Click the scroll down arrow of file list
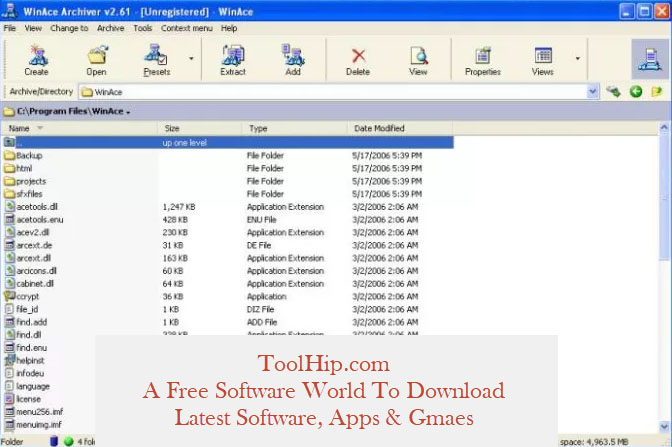 (664, 426)
